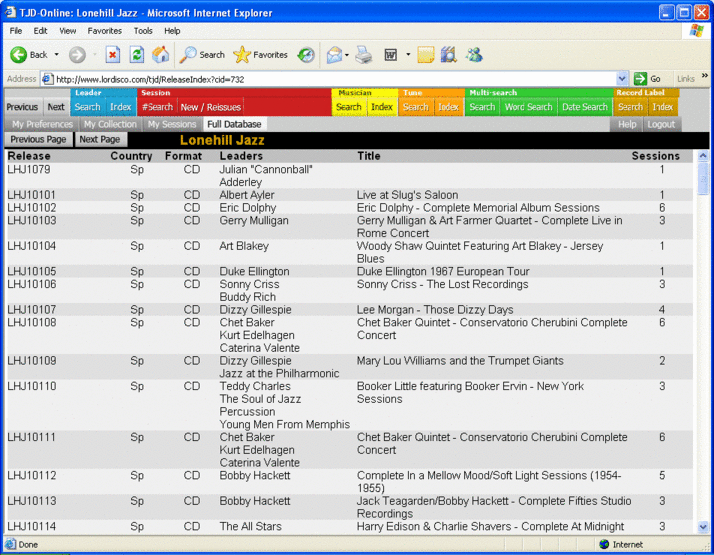Click the Research icon in toolbar

pos(449,55)
